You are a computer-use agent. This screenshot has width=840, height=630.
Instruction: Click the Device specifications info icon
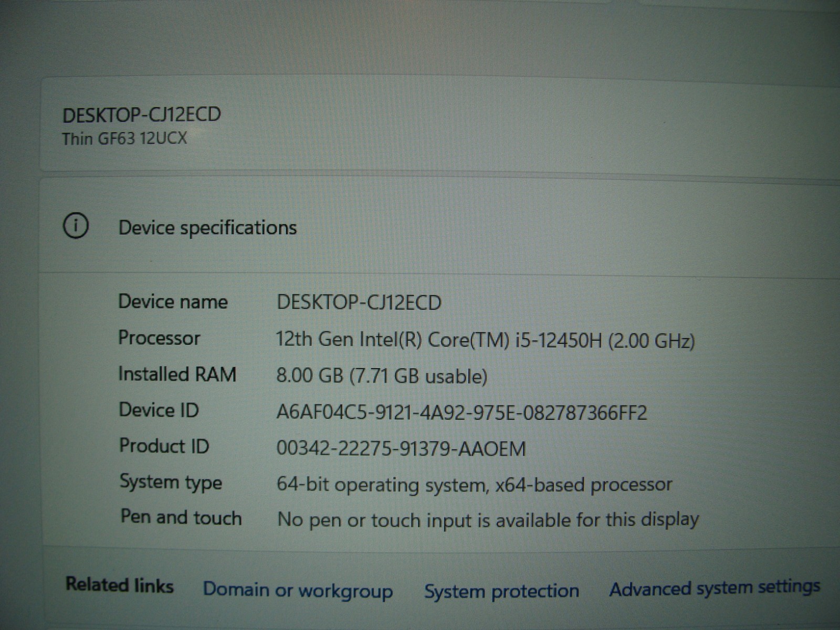tap(76, 226)
